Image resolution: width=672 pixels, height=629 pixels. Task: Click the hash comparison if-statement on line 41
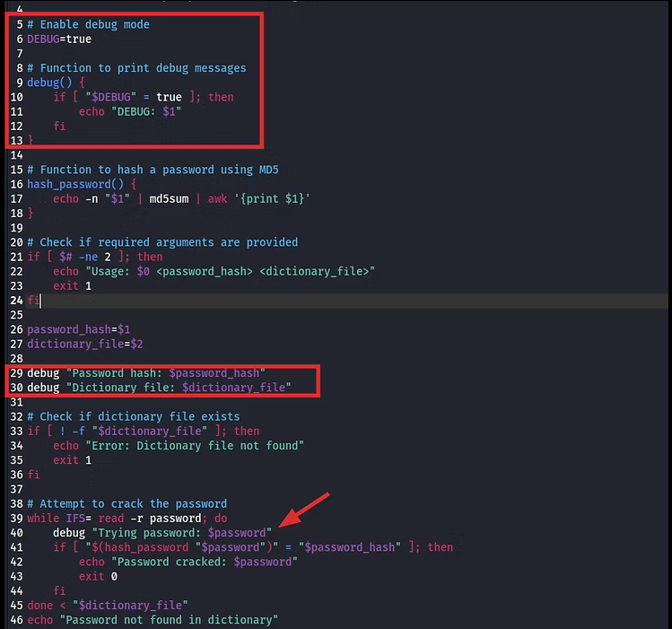coord(253,547)
